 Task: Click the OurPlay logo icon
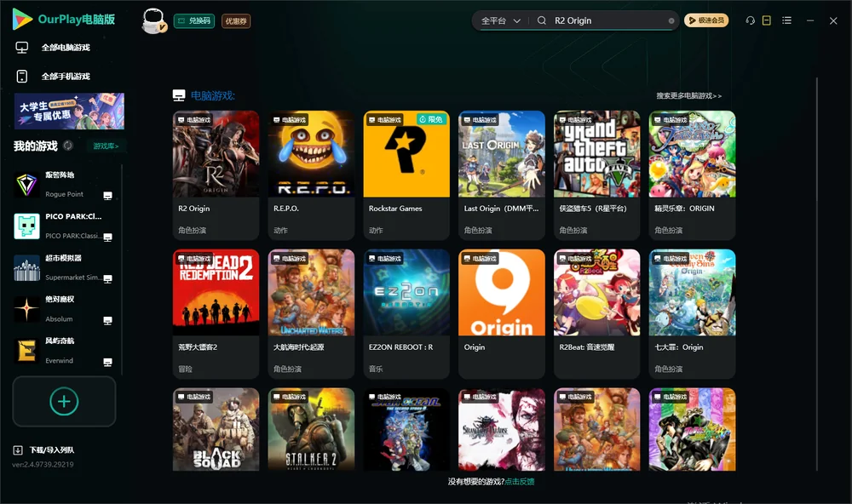22,19
